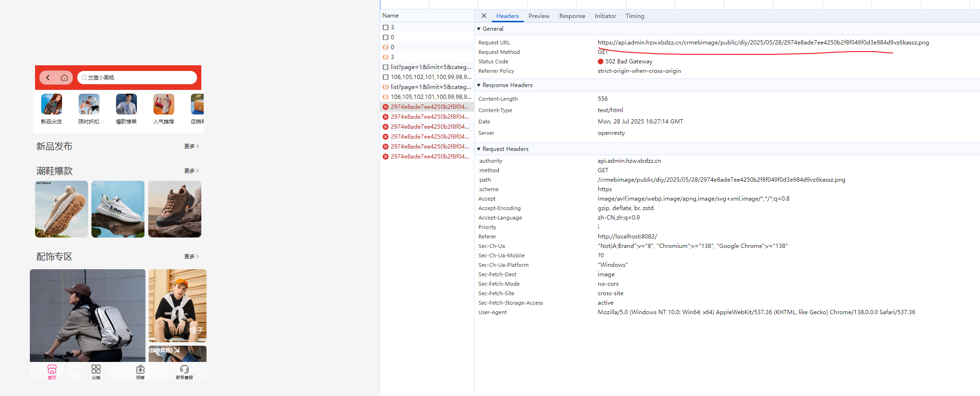Switch to the Preview tab
Viewport: 980px width, 396px height.
[539, 16]
